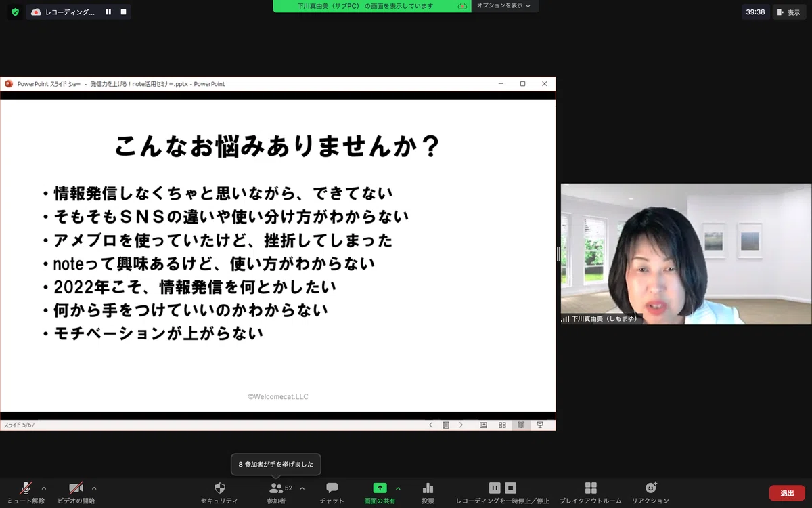Open the see-all-slides icon between arrows
This screenshot has height=508, width=812.
446,425
